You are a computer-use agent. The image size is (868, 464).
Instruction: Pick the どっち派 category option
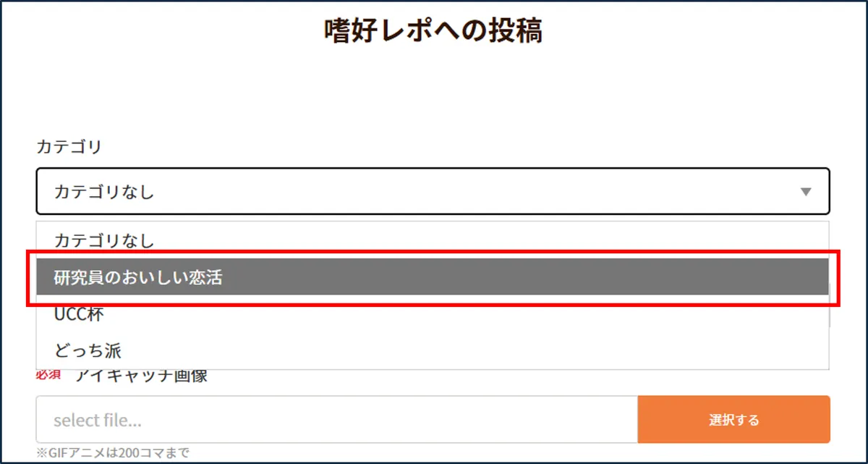(88, 351)
